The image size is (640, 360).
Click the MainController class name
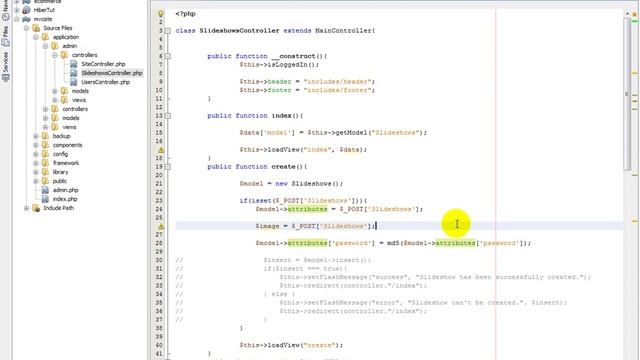[x=343, y=31]
